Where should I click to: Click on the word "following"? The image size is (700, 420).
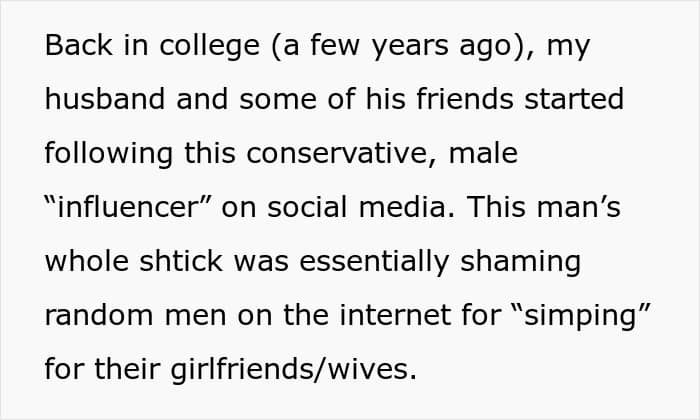pos(108,154)
